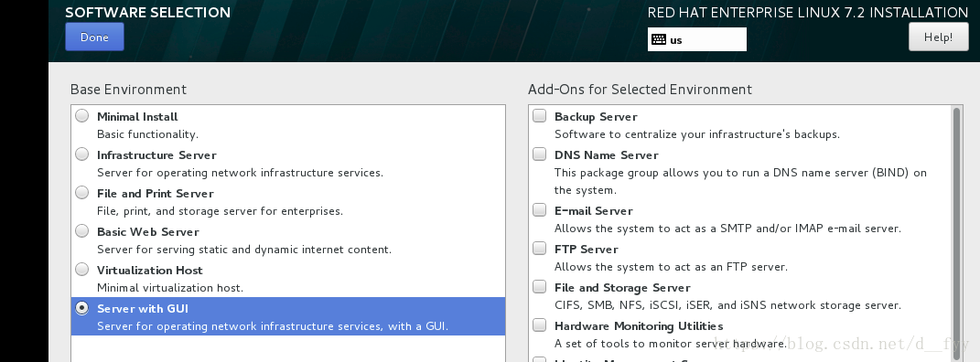
Task: Open the Help! button
Action: coord(938,37)
